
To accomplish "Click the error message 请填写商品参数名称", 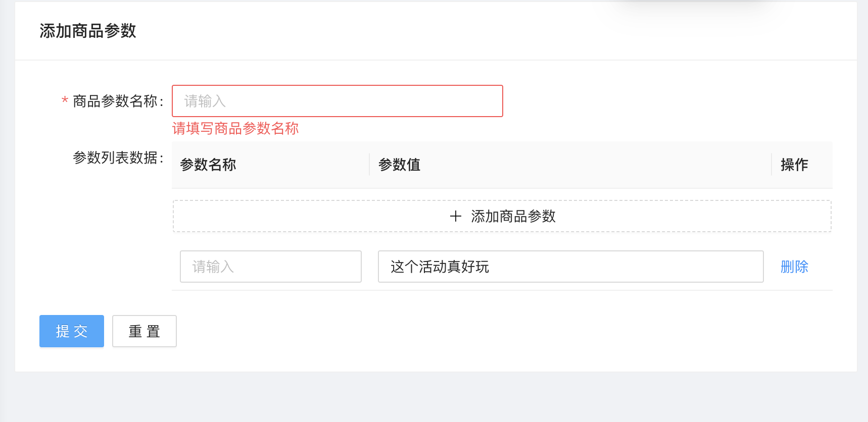I will [x=235, y=129].
